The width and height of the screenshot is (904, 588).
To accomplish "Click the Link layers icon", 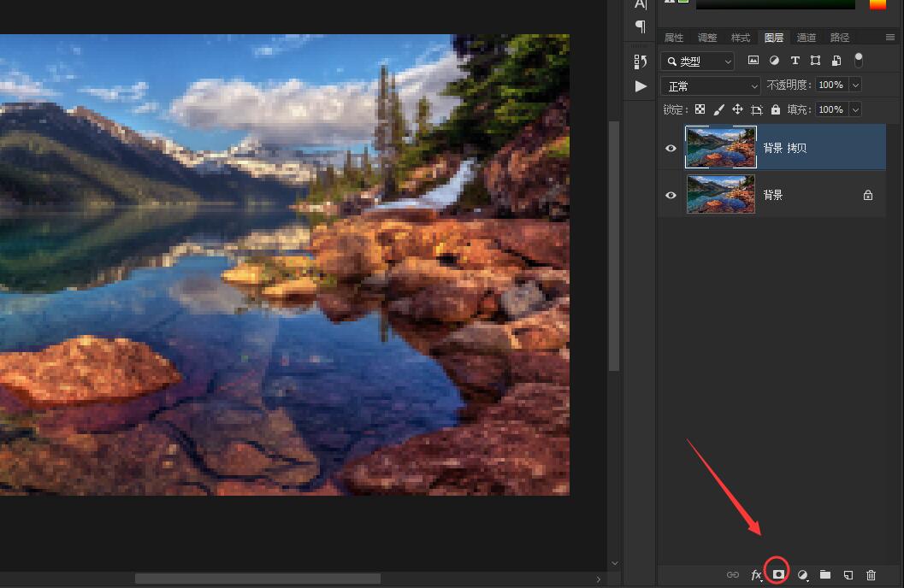I will [x=733, y=574].
